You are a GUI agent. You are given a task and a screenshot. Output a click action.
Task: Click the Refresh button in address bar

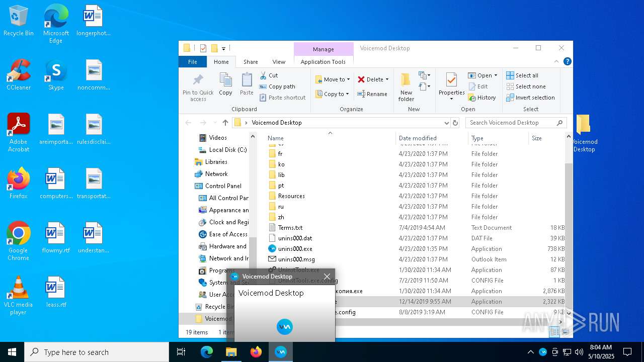pos(455,123)
